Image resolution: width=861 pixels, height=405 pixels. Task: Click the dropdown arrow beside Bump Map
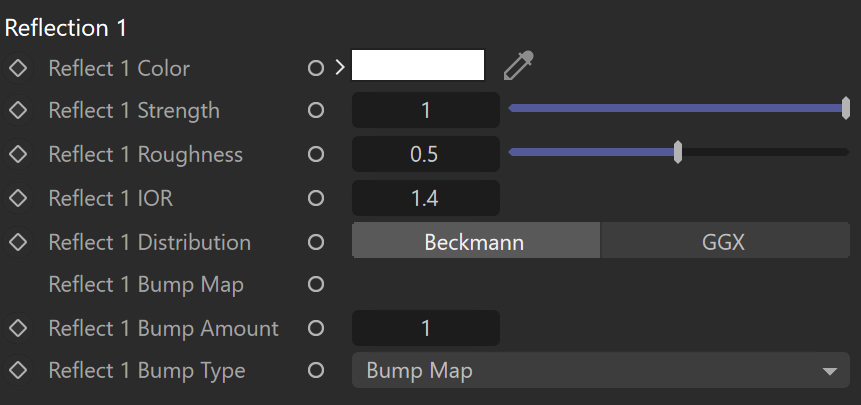tap(830, 372)
